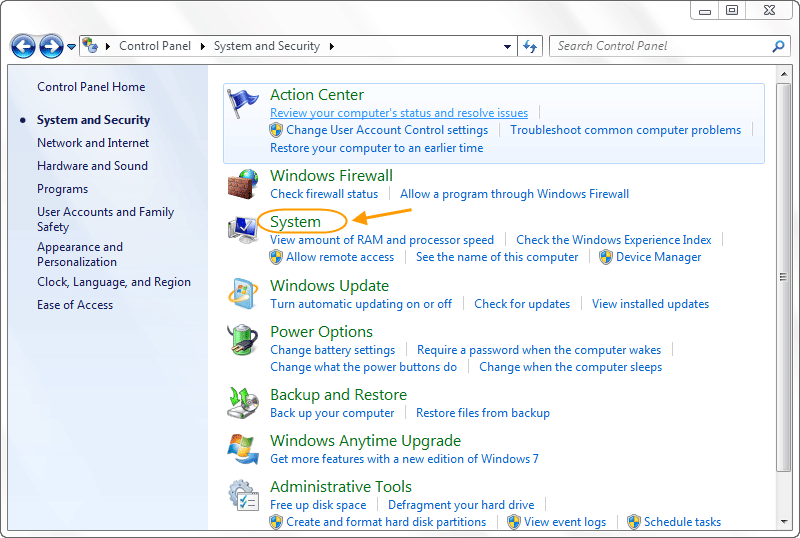This screenshot has width=800, height=538.
Task: Select System and Security breadcrumb segment
Action: (x=267, y=46)
